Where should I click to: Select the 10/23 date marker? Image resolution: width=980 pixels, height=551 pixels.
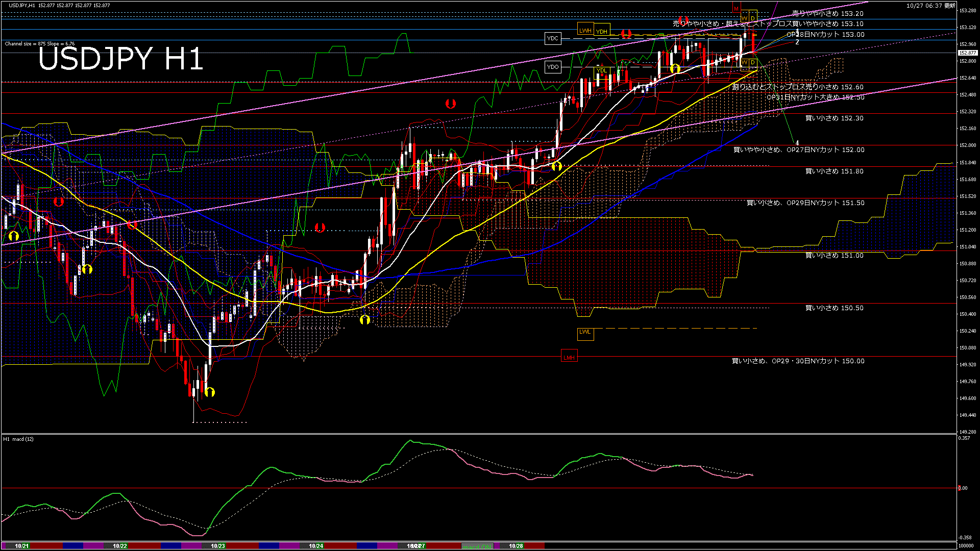(218, 546)
